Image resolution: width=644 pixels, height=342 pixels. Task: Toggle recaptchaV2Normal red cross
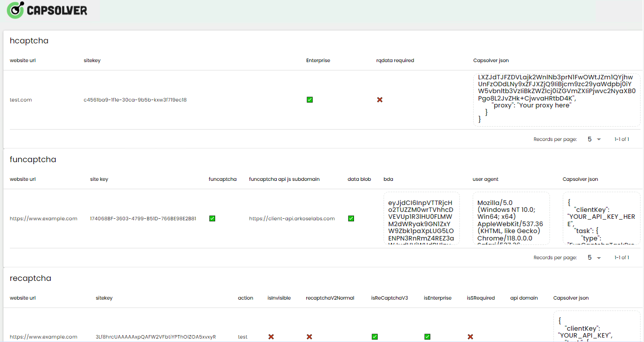pyautogui.click(x=309, y=337)
